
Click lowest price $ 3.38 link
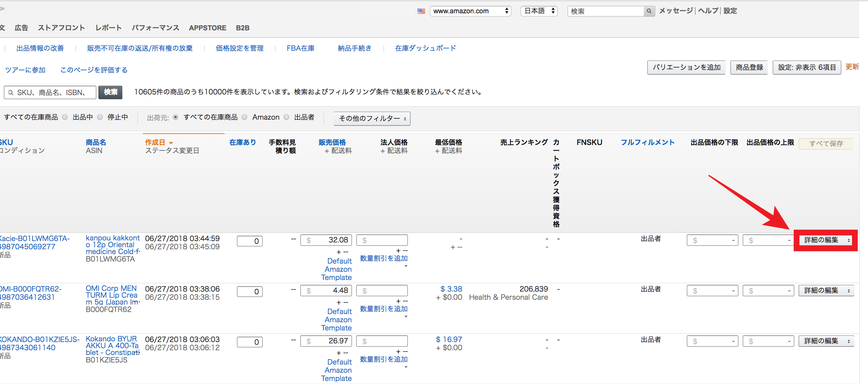[x=451, y=289]
